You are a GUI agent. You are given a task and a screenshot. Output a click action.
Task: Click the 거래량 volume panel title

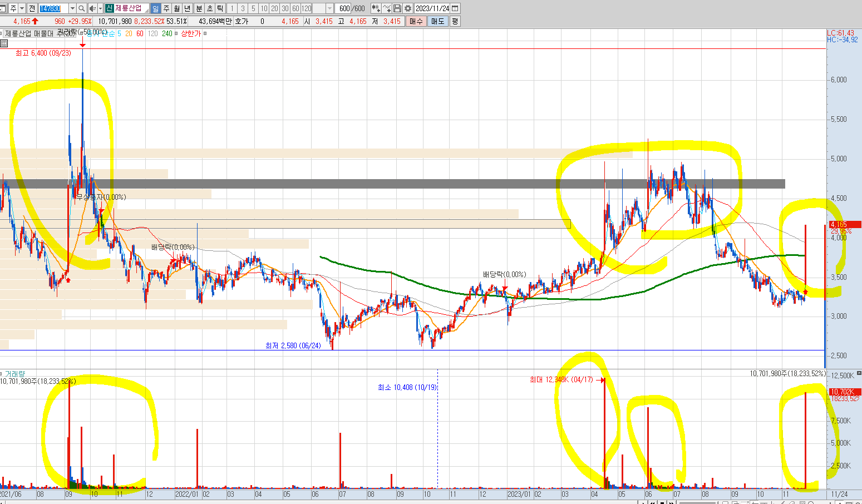15,374
